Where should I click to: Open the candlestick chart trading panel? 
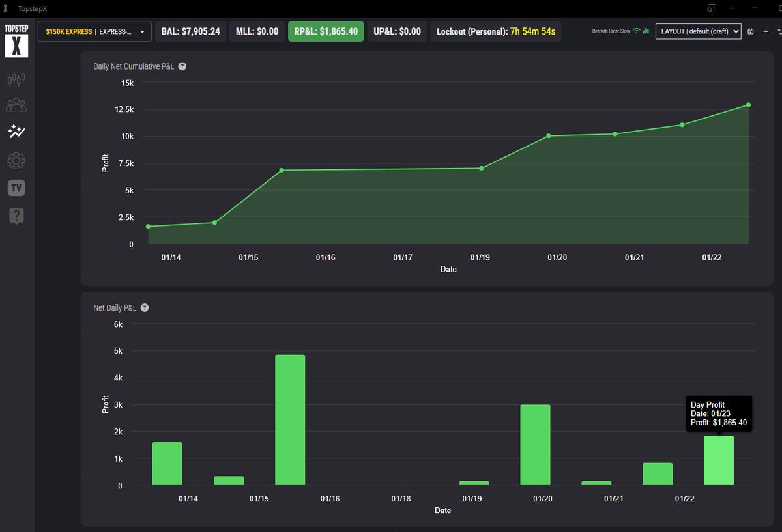point(16,78)
